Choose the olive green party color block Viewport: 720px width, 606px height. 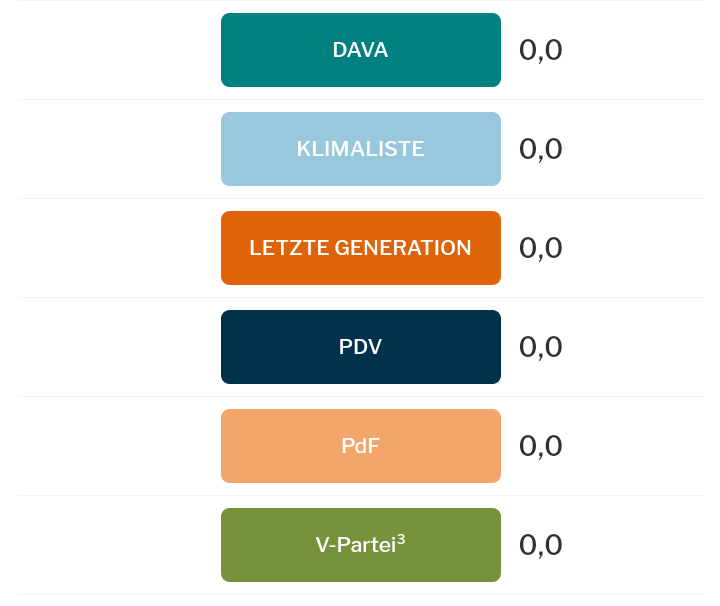(x=260, y=545)
